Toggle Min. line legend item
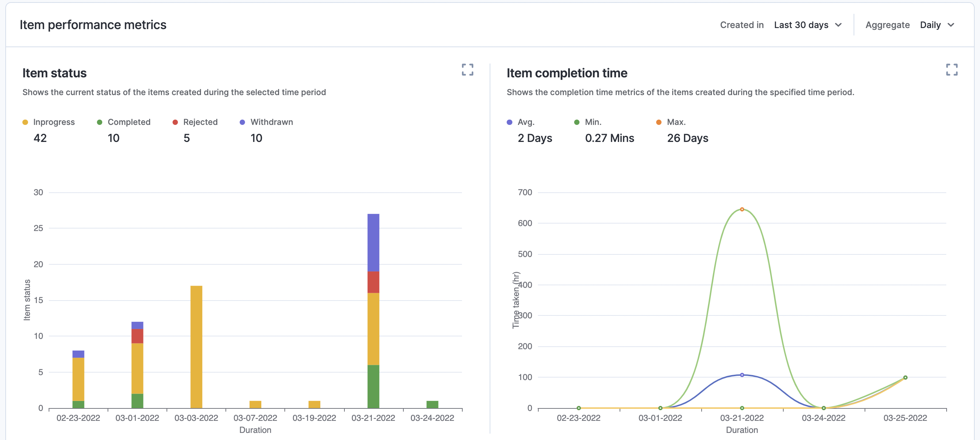 coord(593,122)
